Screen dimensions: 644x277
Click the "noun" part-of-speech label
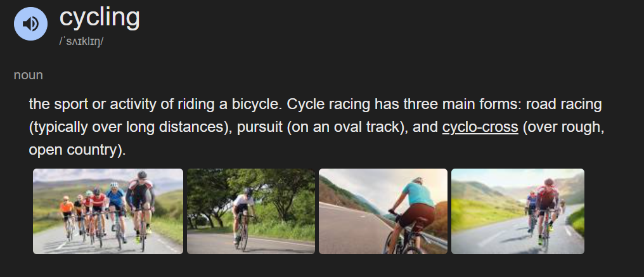point(29,75)
